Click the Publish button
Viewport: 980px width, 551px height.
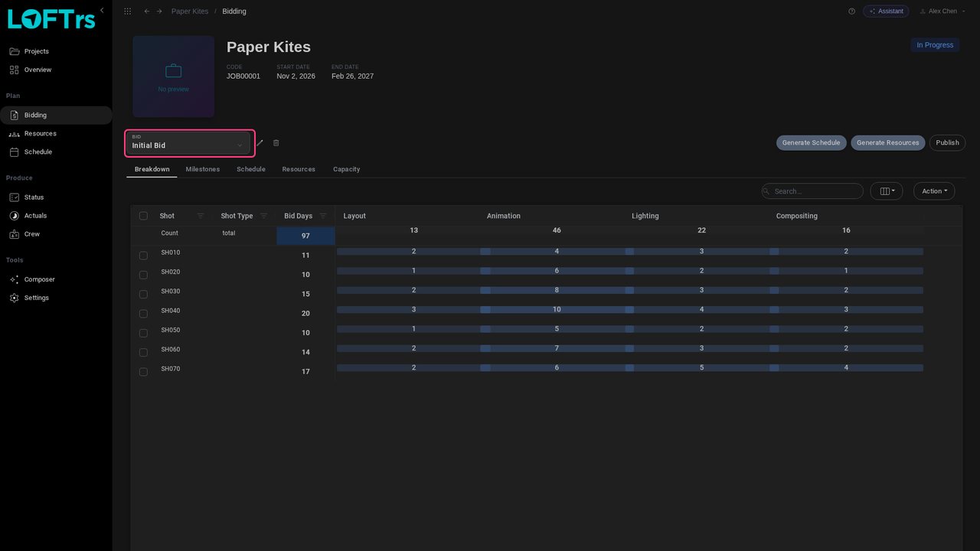point(947,143)
